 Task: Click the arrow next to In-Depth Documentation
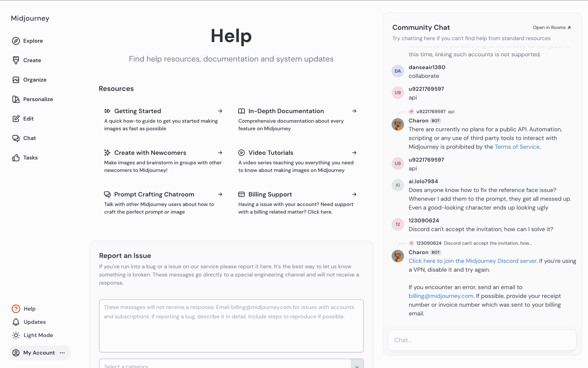354,111
